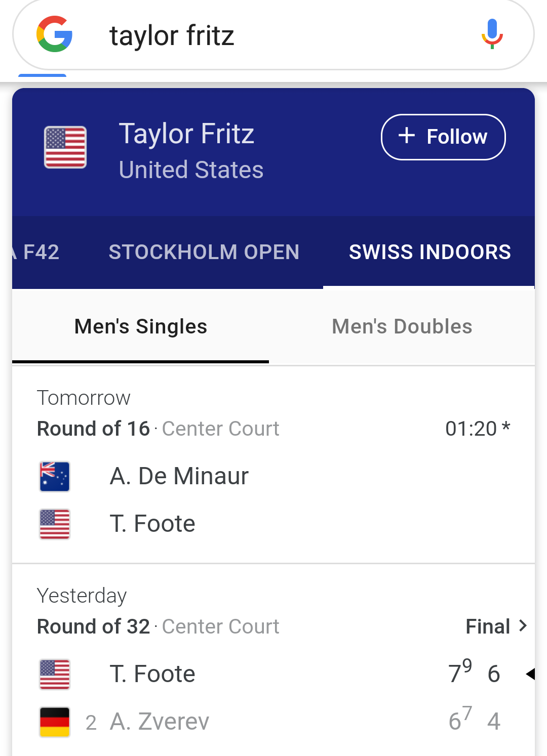Tap the Google logo icon

pos(54,34)
